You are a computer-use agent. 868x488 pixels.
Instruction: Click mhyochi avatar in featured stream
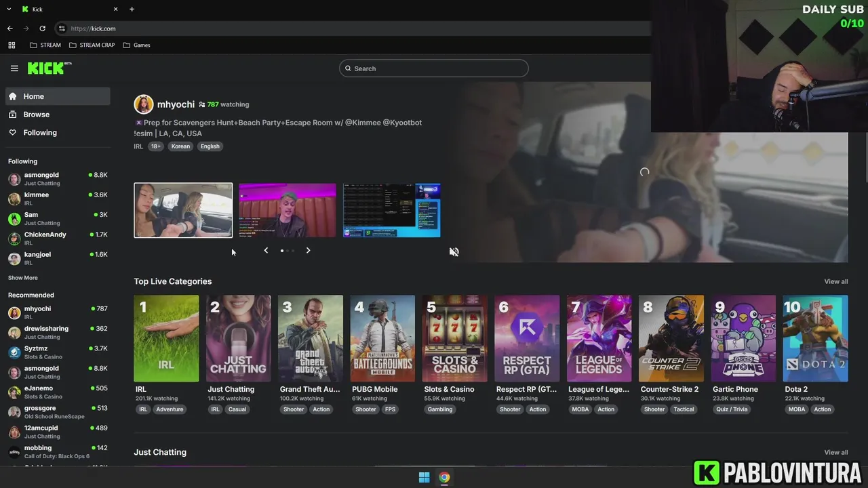click(x=144, y=104)
